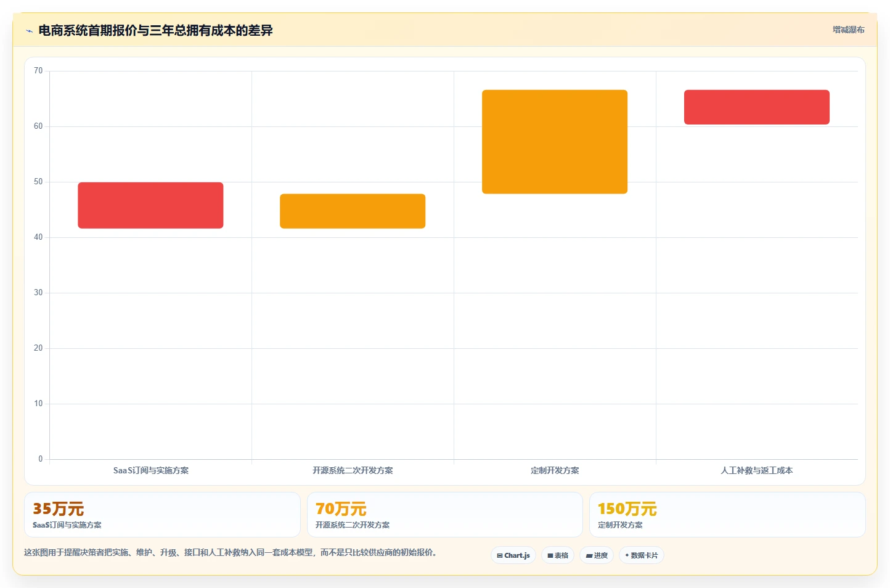This screenshot has width=890, height=588.
Task: Select the red 人工补救与返工成本 bar
Action: (x=757, y=107)
